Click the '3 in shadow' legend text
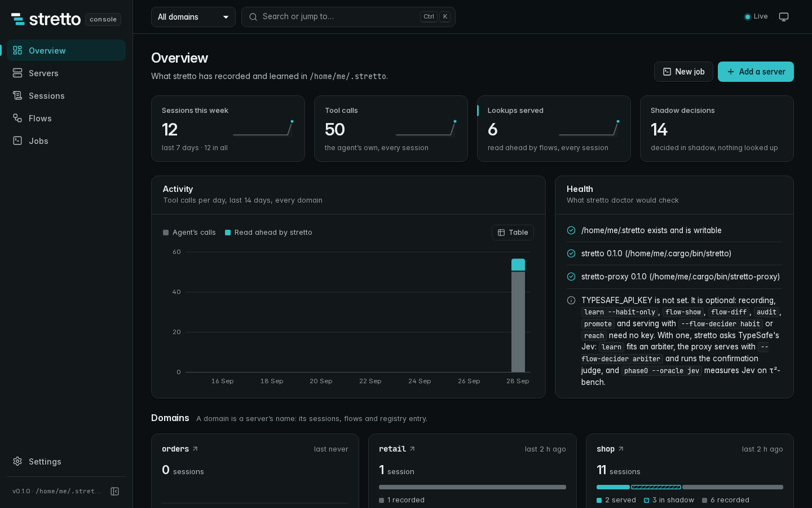The height and width of the screenshot is (508, 812). pyautogui.click(x=673, y=500)
